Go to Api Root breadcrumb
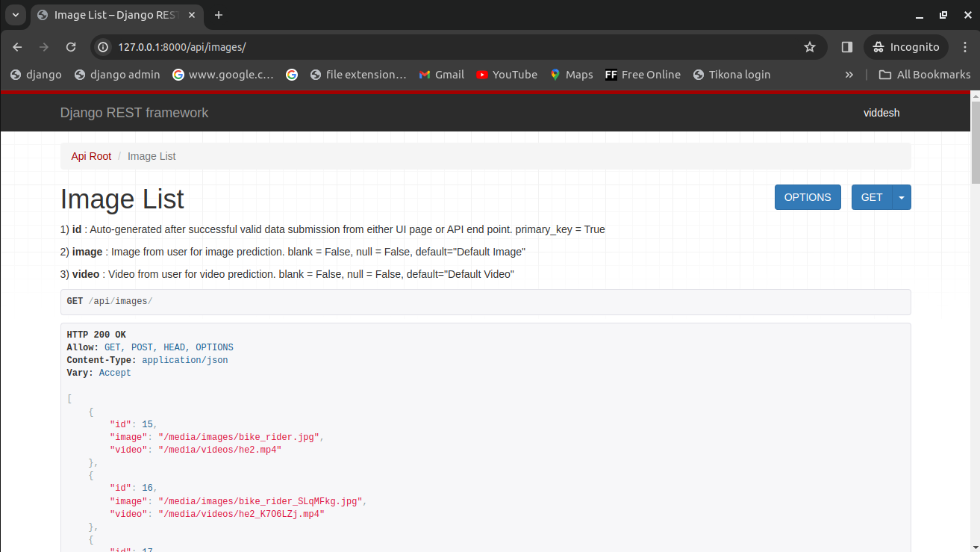This screenshot has height=552, width=980. pos(91,156)
